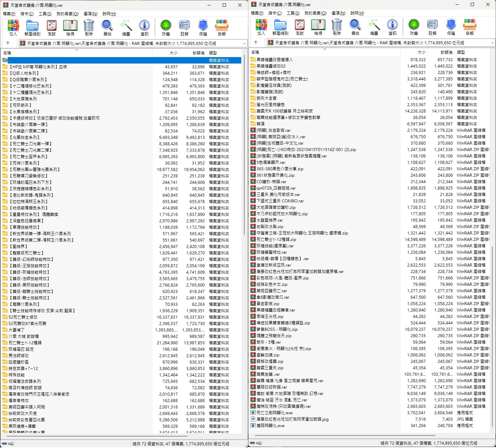Viewport: 496px width, 448px height.
Task: Select file 死亡之劍明顯化.exe
Action: pos(369,413)
